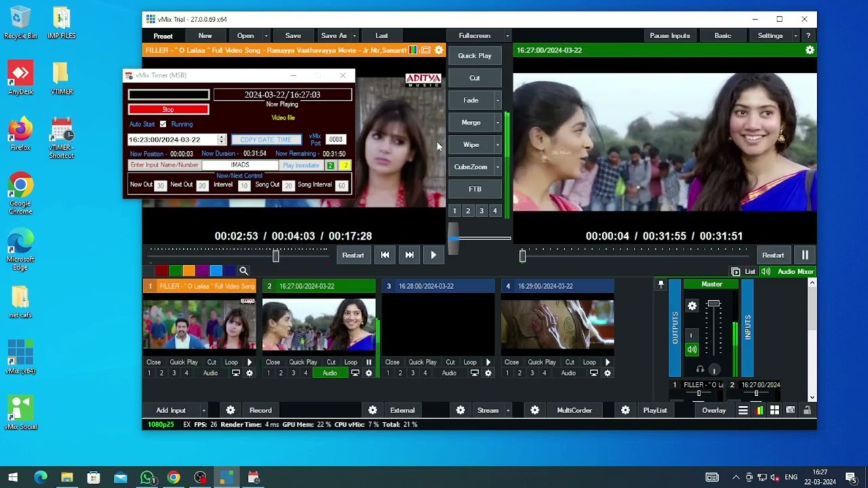Expand Wipe transition dropdown arrow
Screen dimensions: 868x488
[498, 145]
